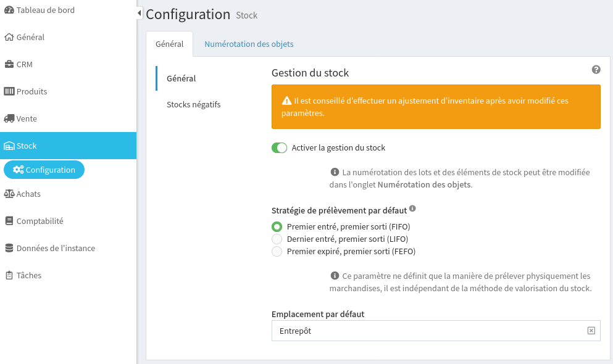Image resolution: width=613 pixels, height=364 pixels.
Task: Open help with the question mark icon
Action: tap(596, 70)
